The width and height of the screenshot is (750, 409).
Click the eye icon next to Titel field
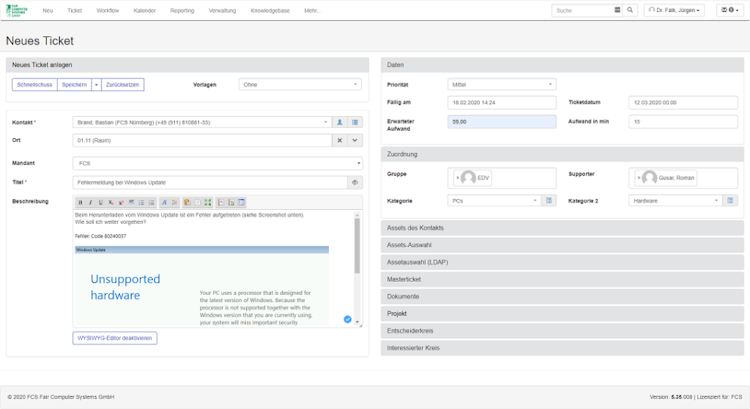355,182
